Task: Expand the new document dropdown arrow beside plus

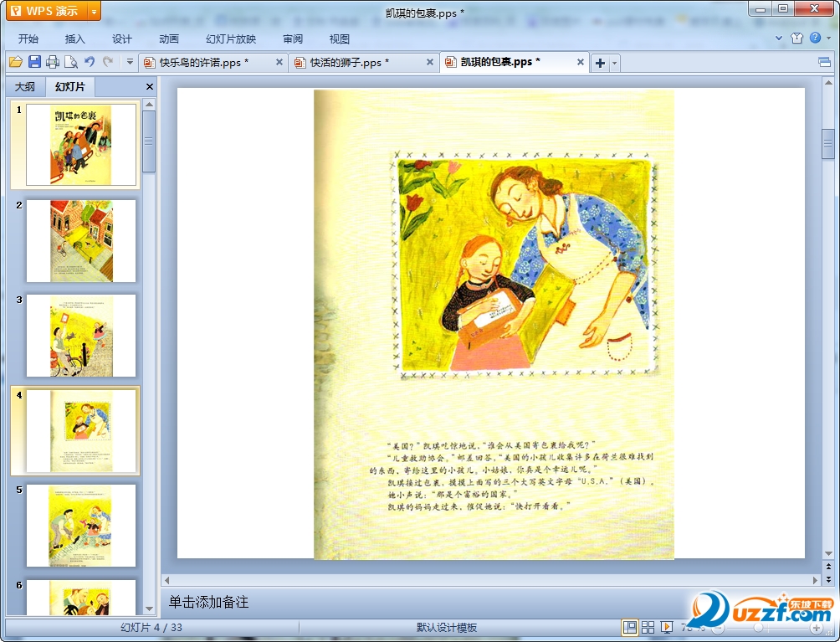Action: (x=614, y=63)
